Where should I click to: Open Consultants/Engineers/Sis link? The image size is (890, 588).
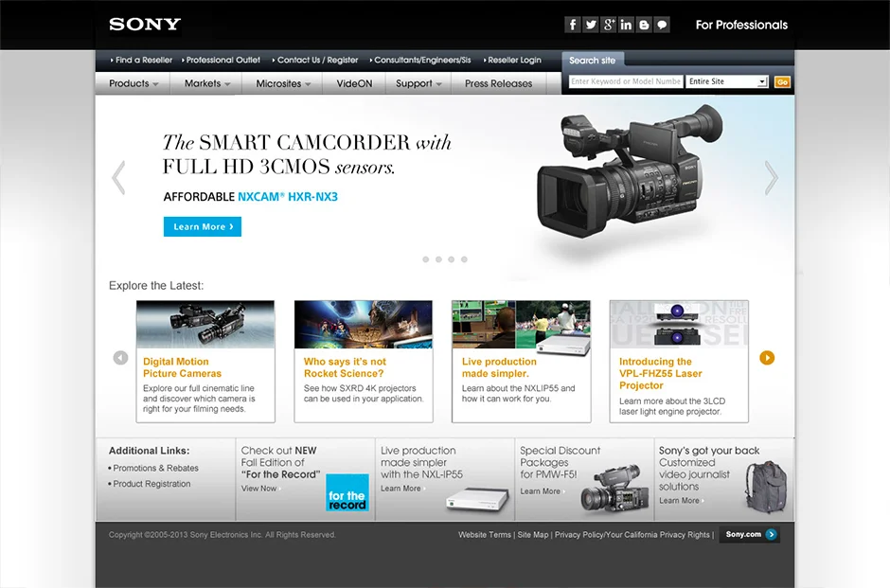420,61
